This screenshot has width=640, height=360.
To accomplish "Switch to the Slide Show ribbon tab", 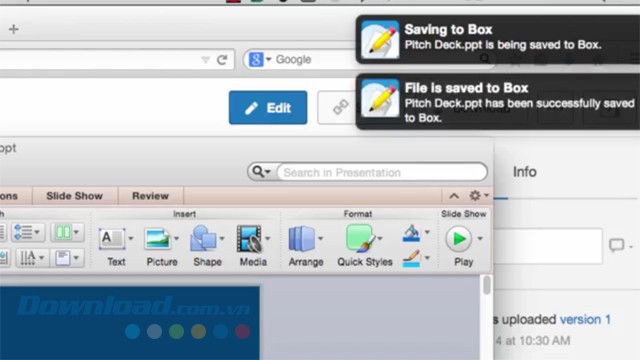I will pos(74,196).
